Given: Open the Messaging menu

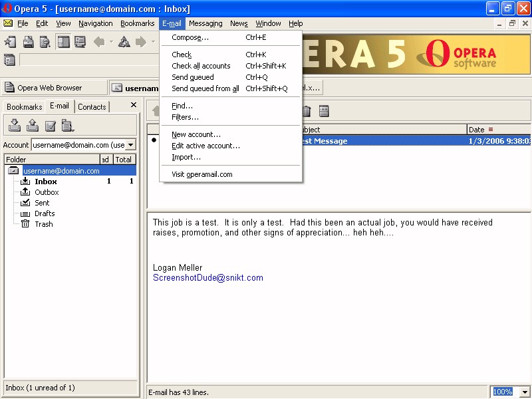Looking at the screenshot, I should pos(205,23).
